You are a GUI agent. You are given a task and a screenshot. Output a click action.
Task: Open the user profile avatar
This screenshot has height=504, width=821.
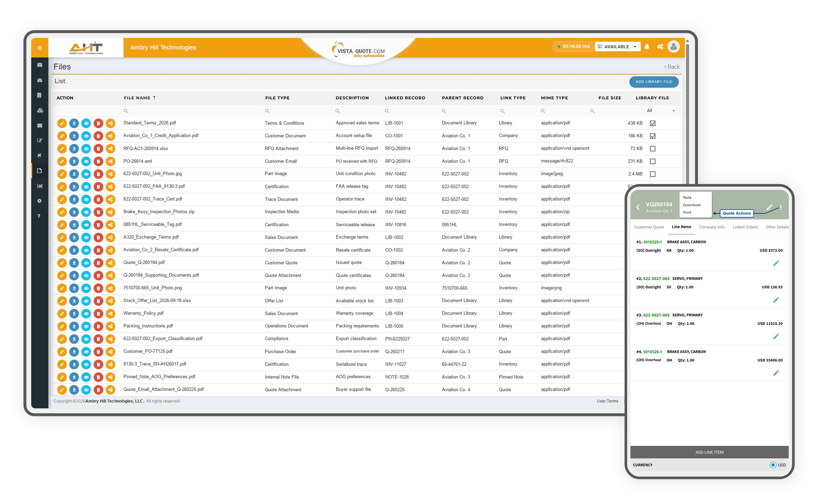coord(673,46)
